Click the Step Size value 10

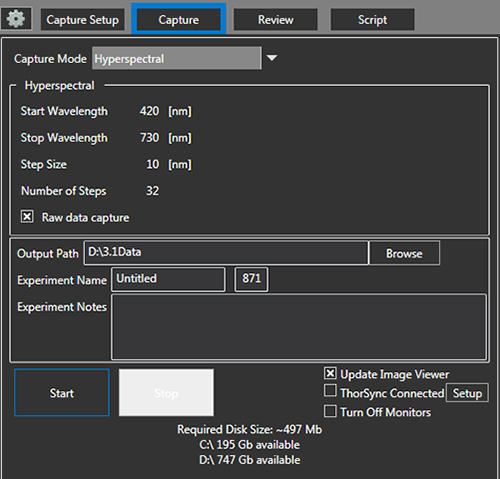coord(153,164)
